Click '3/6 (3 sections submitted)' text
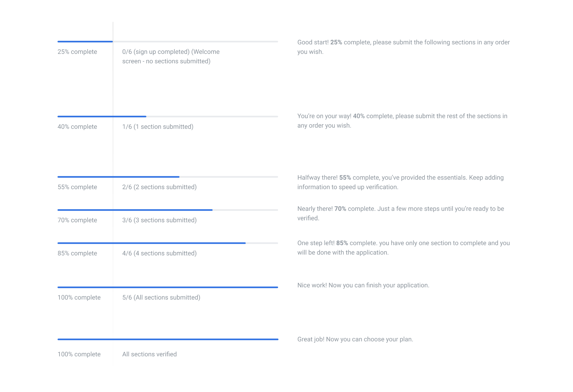The image size is (573, 392). click(159, 220)
